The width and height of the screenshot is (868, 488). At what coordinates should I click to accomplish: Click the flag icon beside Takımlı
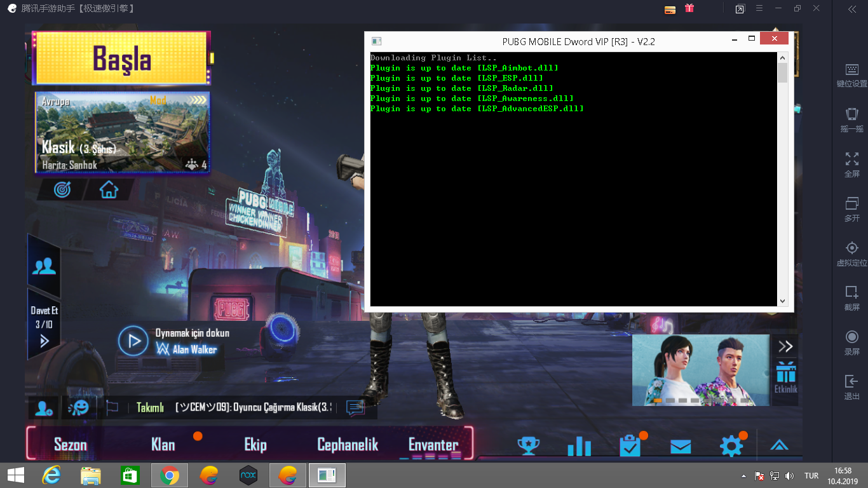tap(112, 407)
